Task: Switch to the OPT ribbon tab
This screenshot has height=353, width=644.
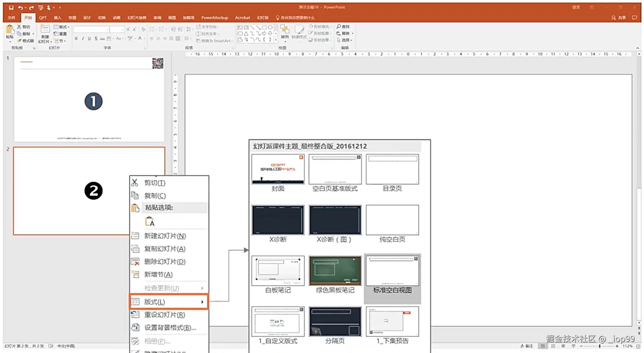Action: tap(43, 18)
